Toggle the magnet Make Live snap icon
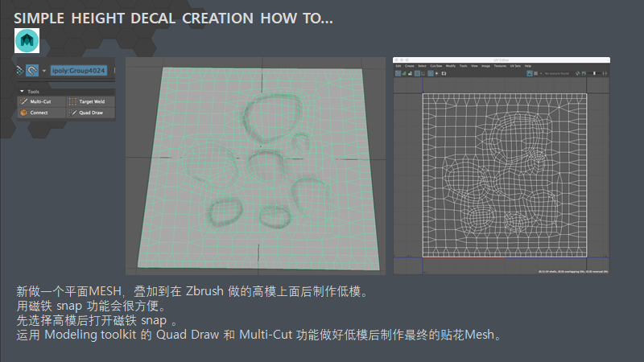 (x=32, y=70)
